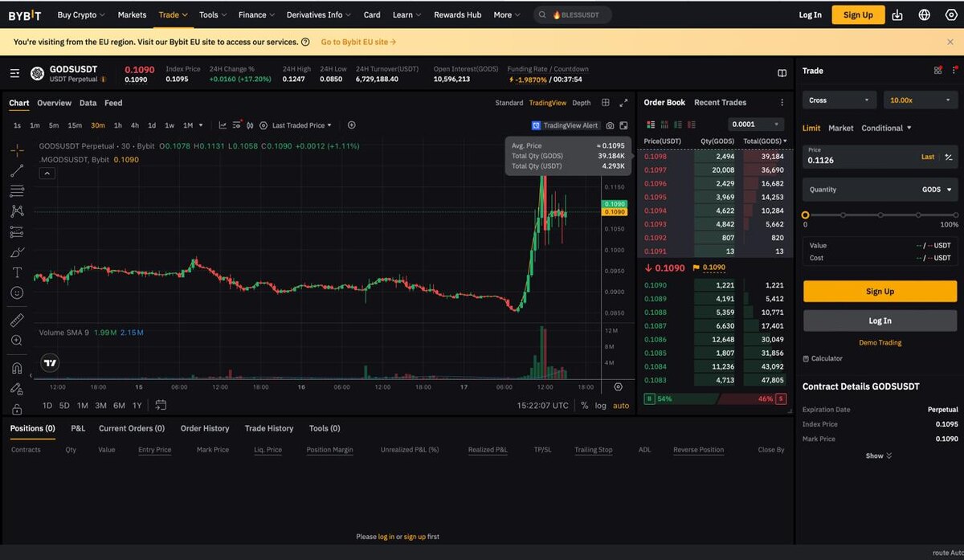This screenshot has width=964, height=560.
Task: Open the More timeframes dropdown arrow
Action: click(x=201, y=125)
